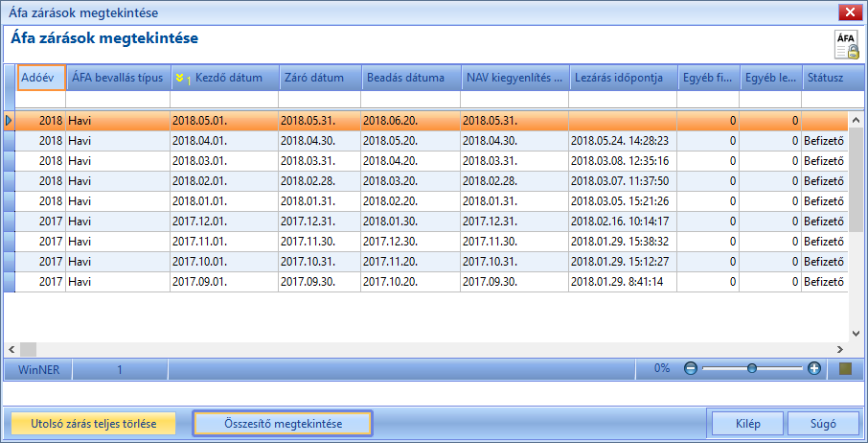Select the cell '2018.03.31.' in Záró dátum
This screenshot has width=868, height=443.
tap(320, 161)
